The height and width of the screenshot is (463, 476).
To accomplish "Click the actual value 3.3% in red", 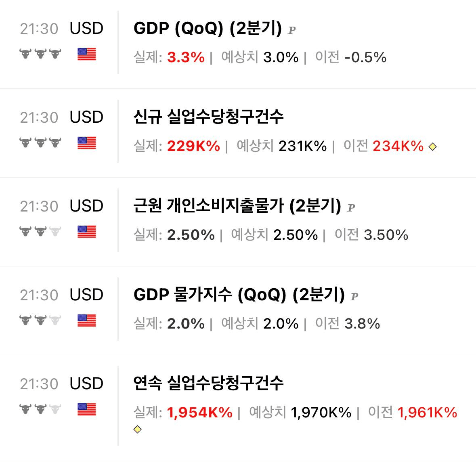I will pos(186,57).
